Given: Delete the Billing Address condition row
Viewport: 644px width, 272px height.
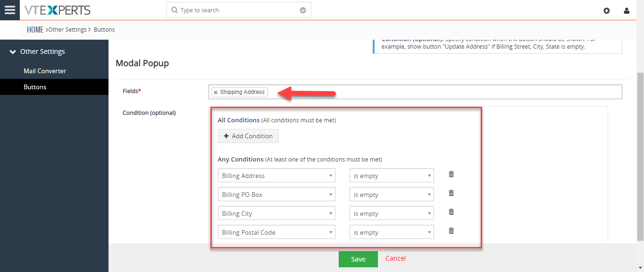Looking at the screenshot, I should click(451, 174).
